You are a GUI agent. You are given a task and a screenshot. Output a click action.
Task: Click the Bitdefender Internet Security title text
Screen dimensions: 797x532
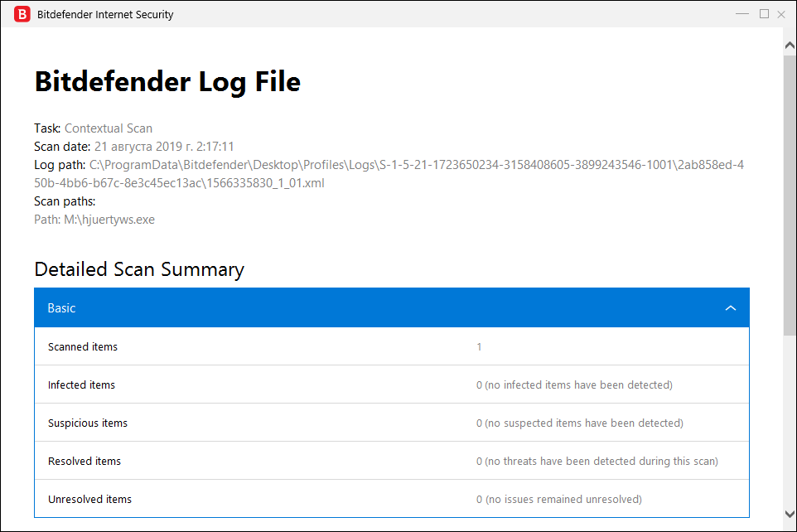tap(105, 14)
